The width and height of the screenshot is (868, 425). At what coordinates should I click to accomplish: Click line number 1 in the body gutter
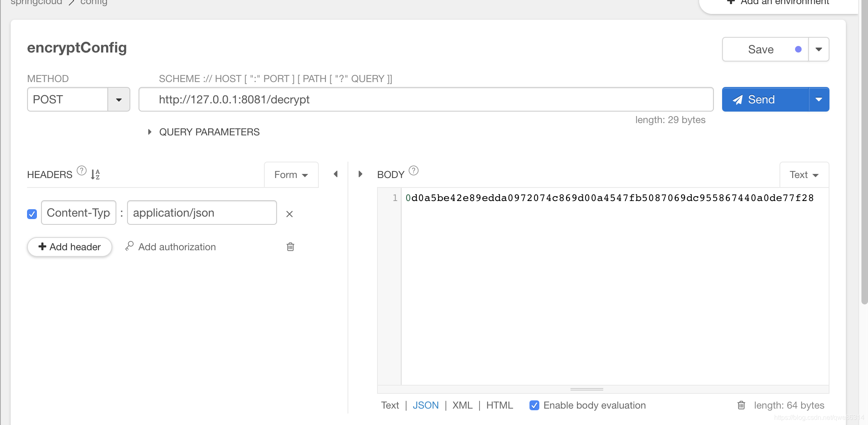[x=395, y=198]
